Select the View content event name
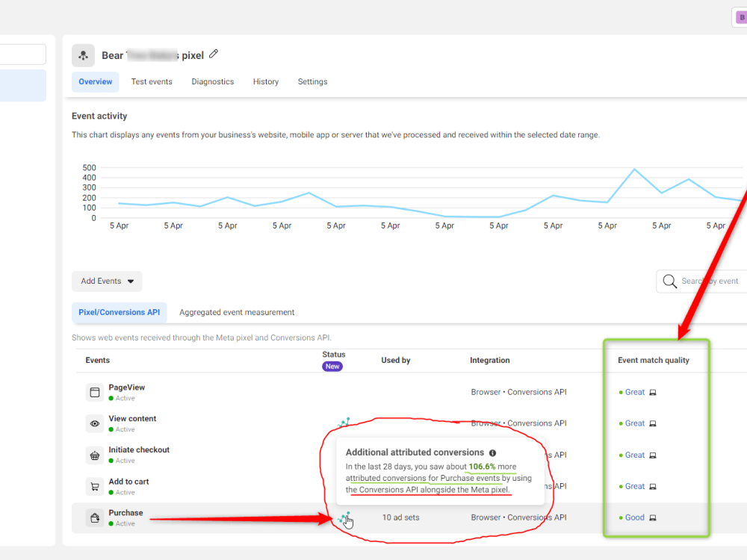This screenshot has height=560, width=747. pyautogui.click(x=132, y=419)
